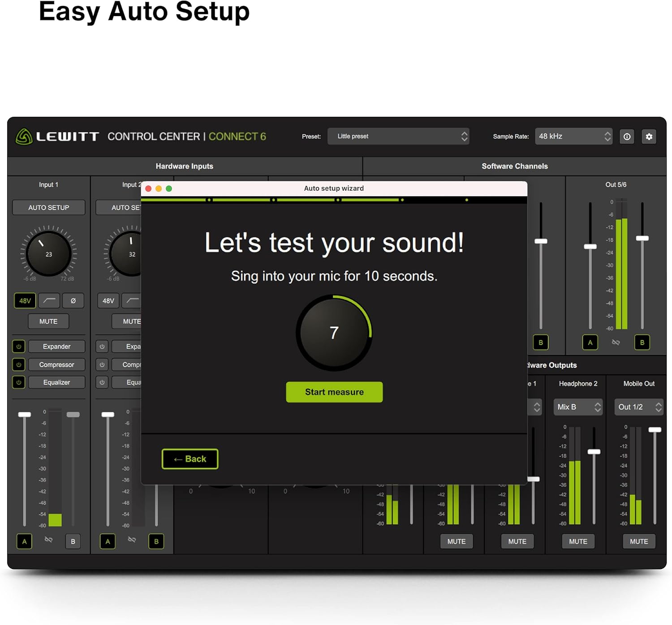Open Input 1 Compressor settings
The width and height of the screenshot is (672, 625).
(56, 364)
